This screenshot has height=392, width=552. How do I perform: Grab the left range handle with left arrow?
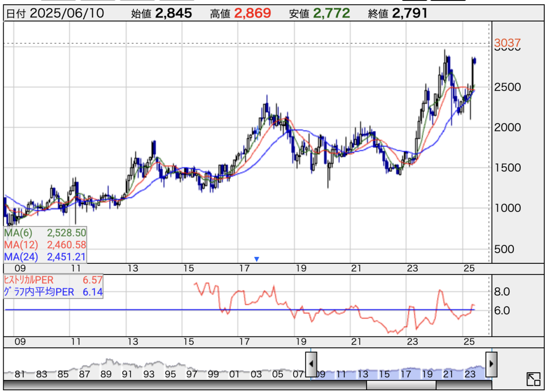pyautogui.click(x=311, y=364)
